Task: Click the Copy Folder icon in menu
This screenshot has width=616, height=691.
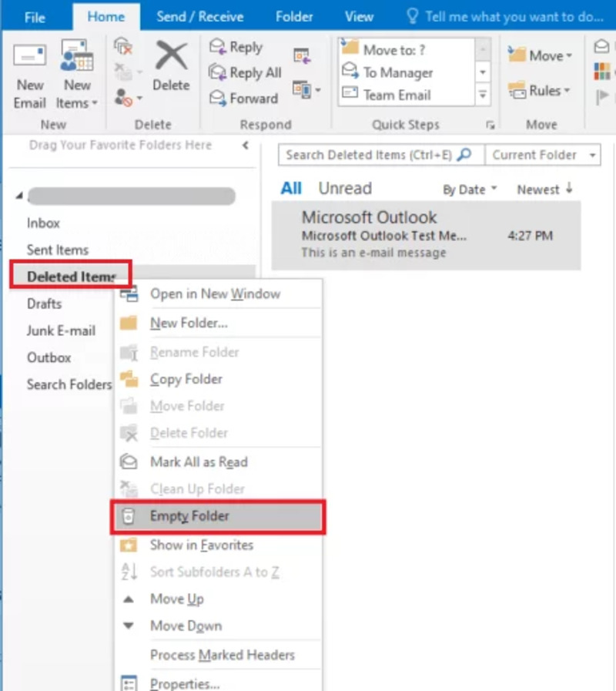Action: (129, 378)
